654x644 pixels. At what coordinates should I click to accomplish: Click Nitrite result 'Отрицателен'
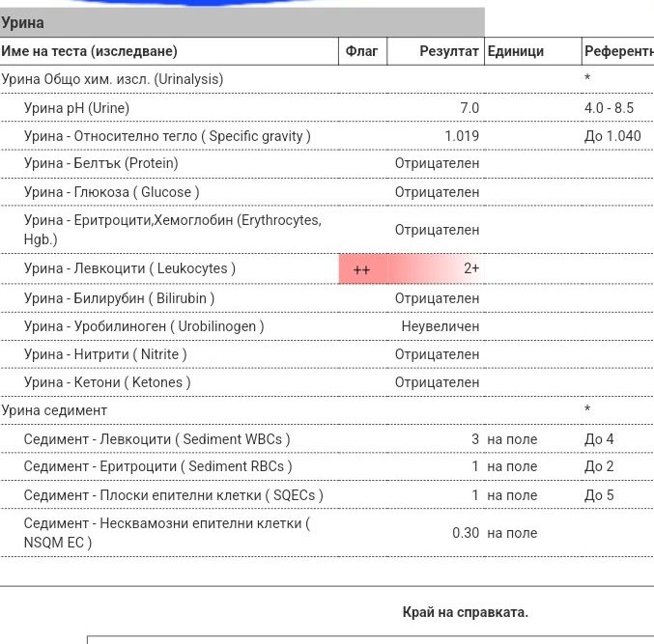[437, 354]
